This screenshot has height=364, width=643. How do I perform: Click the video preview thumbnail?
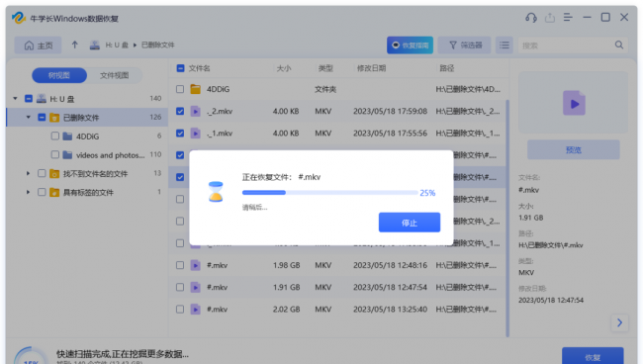point(574,103)
